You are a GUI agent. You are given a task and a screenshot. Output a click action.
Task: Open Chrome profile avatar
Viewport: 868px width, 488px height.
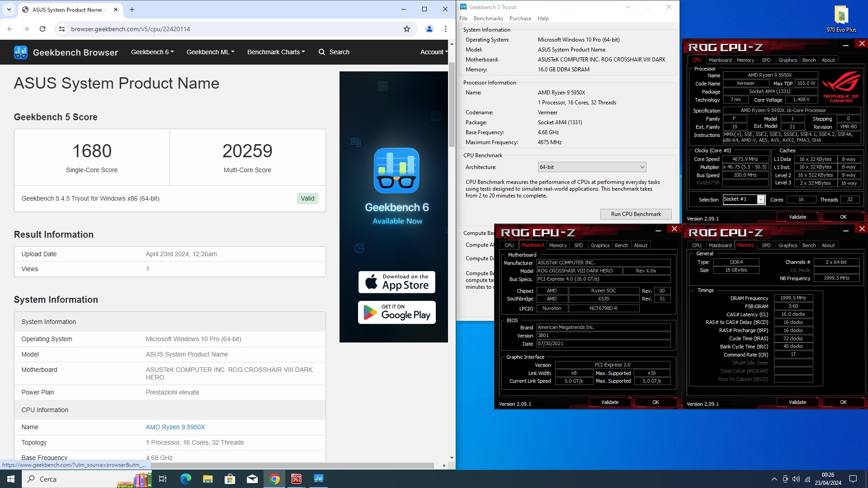(429, 29)
